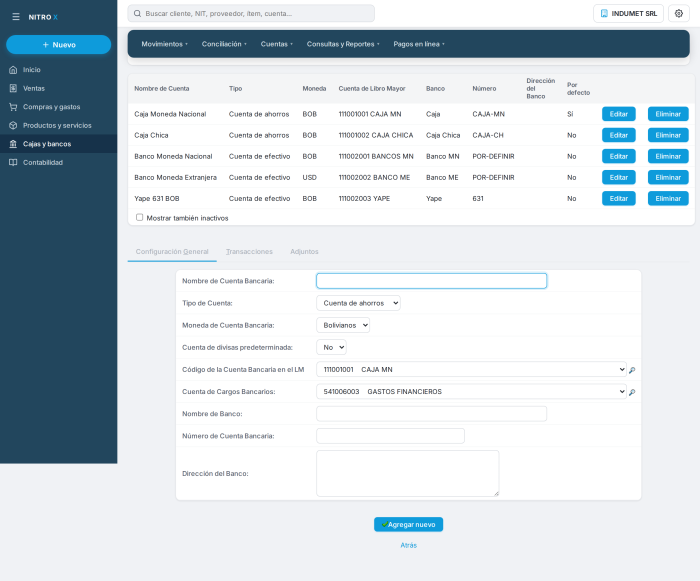Image resolution: width=700 pixels, height=581 pixels.
Task: Open INDUMET SRL company selector
Action: pos(628,13)
